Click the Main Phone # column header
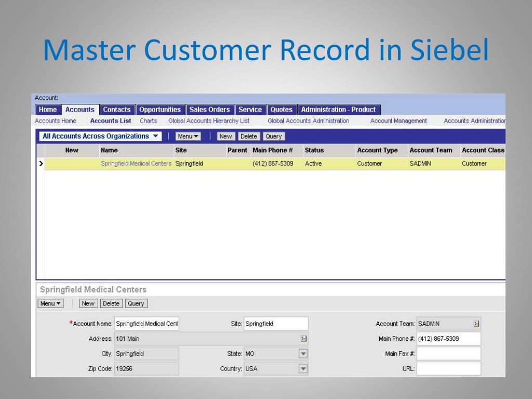This screenshot has width=532, height=399. tap(273, 150)
